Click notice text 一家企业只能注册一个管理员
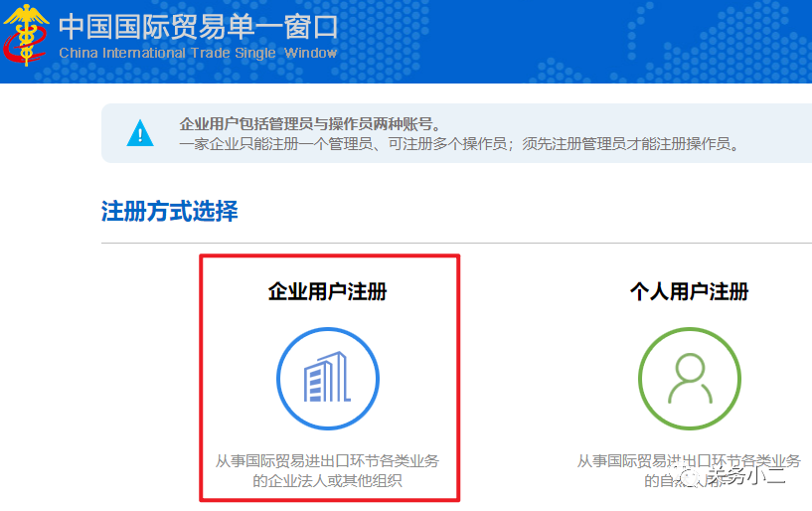 (276, 143)
